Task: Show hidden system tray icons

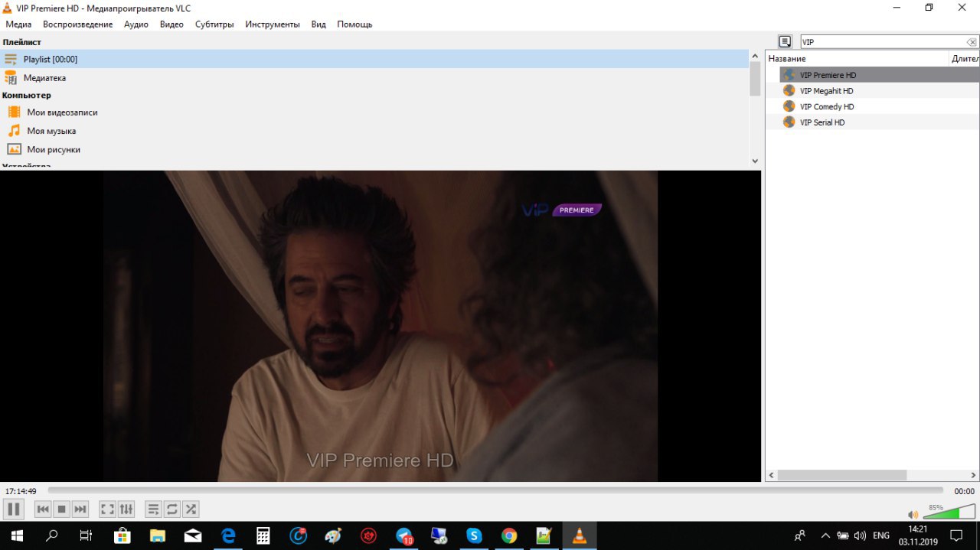Action: (825, 535)
